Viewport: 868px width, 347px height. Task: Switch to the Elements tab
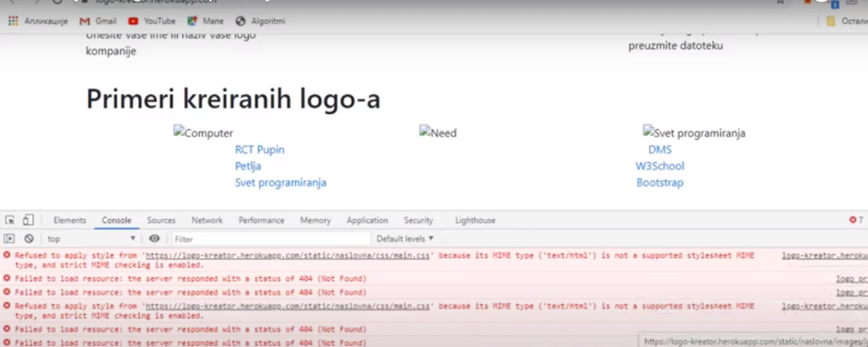(x=70, y=220)
